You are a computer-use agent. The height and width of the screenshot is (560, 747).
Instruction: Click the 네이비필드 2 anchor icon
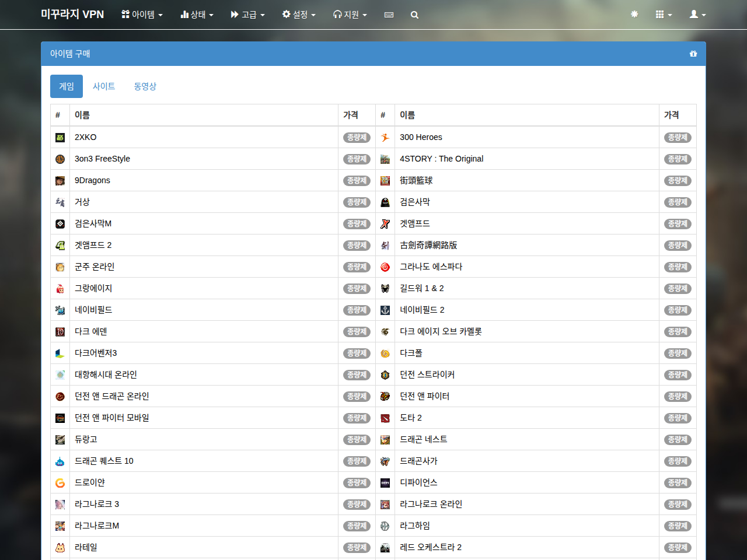385,310
